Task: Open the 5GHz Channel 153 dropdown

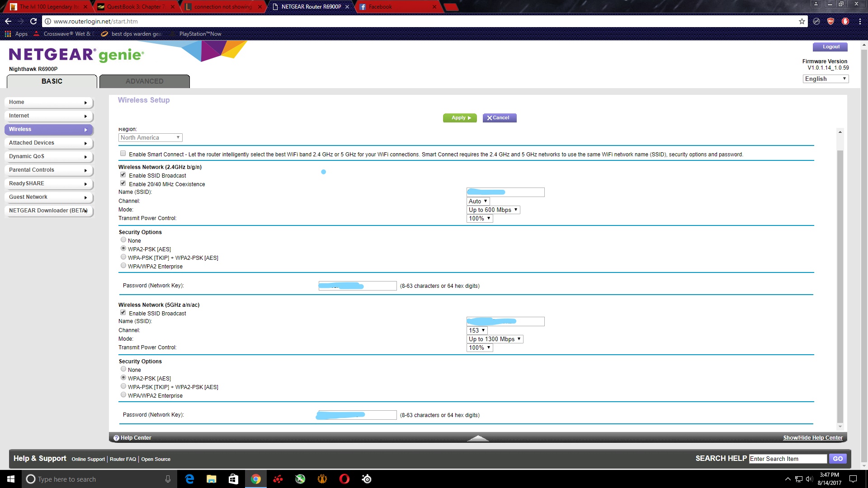Action: (x=477, y=331)
